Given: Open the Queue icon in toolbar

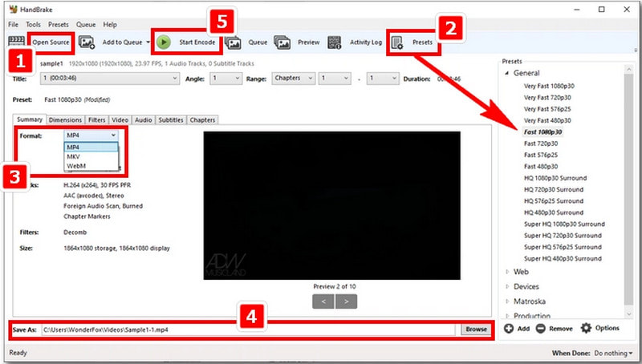Looking at the screenshot, I should point(234,42).
